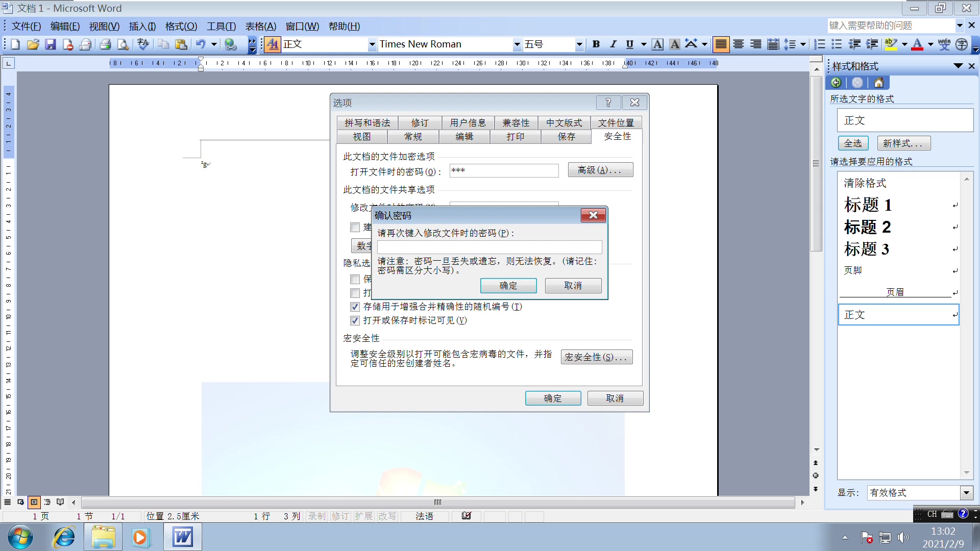Enable 存储用于增强合并精确性的随机编号 checkbox
The image size is (980, 551).
click(355, 307)
